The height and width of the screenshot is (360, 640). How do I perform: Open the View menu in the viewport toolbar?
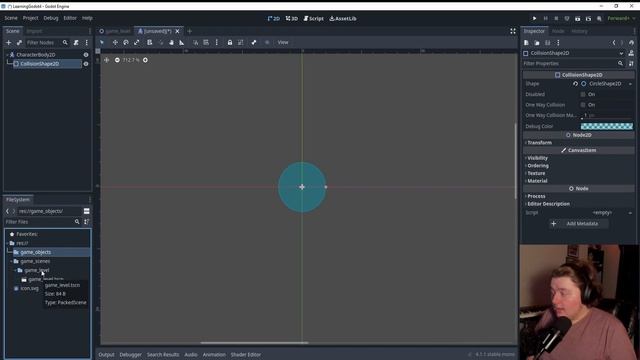point(283,42)
